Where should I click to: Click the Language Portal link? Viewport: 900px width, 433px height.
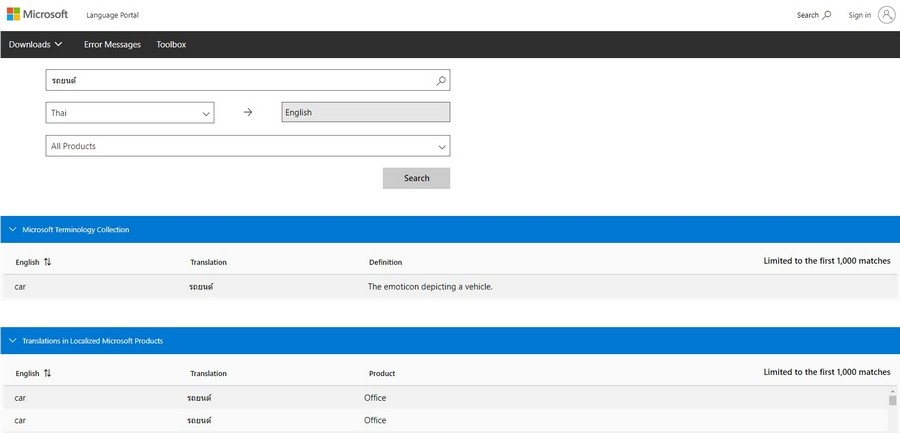point(112,15)
